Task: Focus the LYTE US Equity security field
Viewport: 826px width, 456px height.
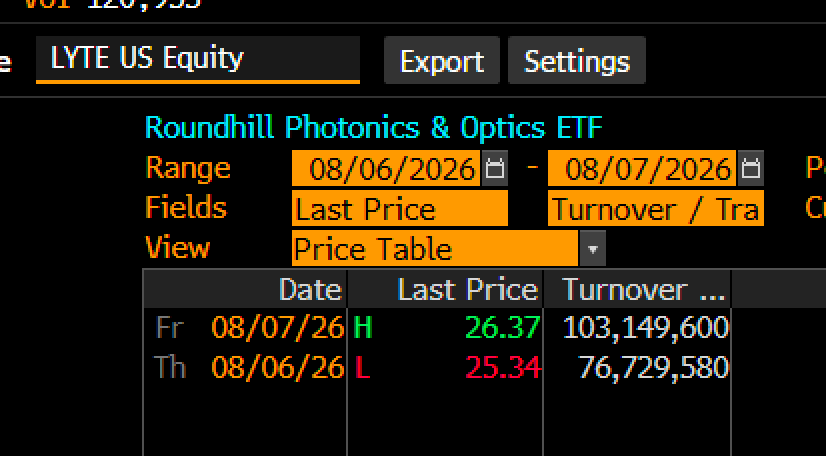Action: coord(198,59)
